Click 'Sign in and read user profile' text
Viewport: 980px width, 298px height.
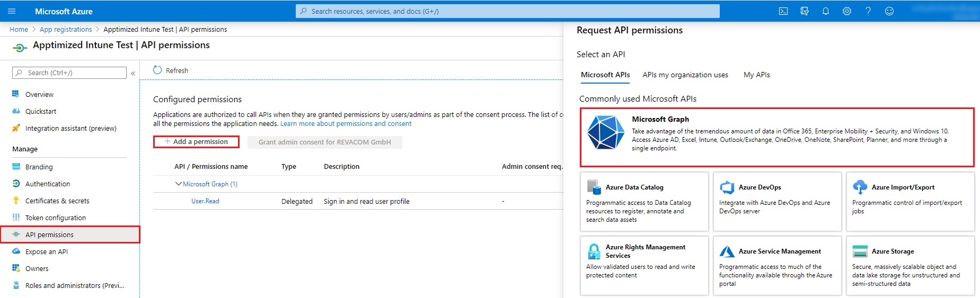pyautogui.click(x=367, y=201)
